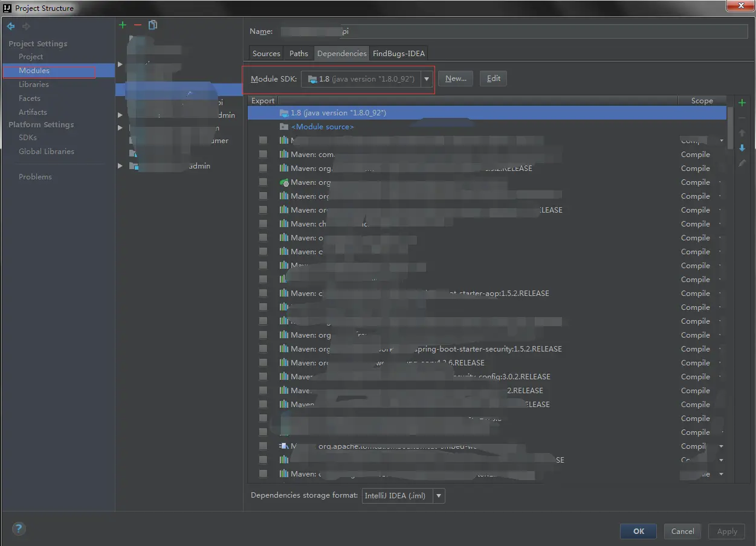Tick Export checkbox for the Spring leaf row
This screenshot has height=546, width=756.
pyautogui.click(x=263, y=182)
